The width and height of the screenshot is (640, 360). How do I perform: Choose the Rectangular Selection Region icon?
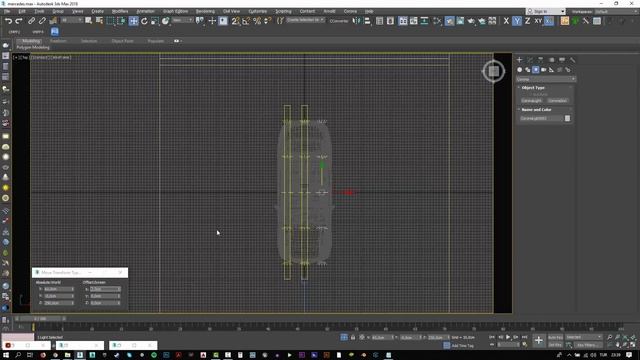[111, 21]
